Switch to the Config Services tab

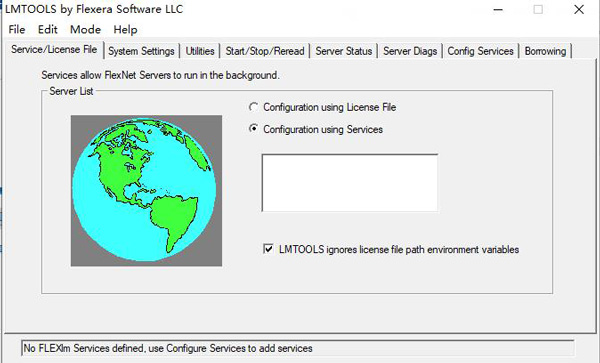(x=480, y=51)
